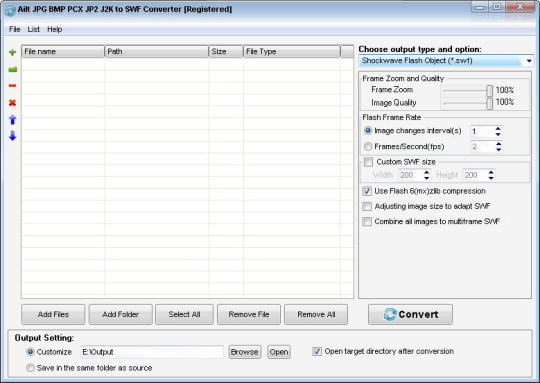The image size is (540, 383).
Task: Click the Path column header
Action: (x=156, y=51)
